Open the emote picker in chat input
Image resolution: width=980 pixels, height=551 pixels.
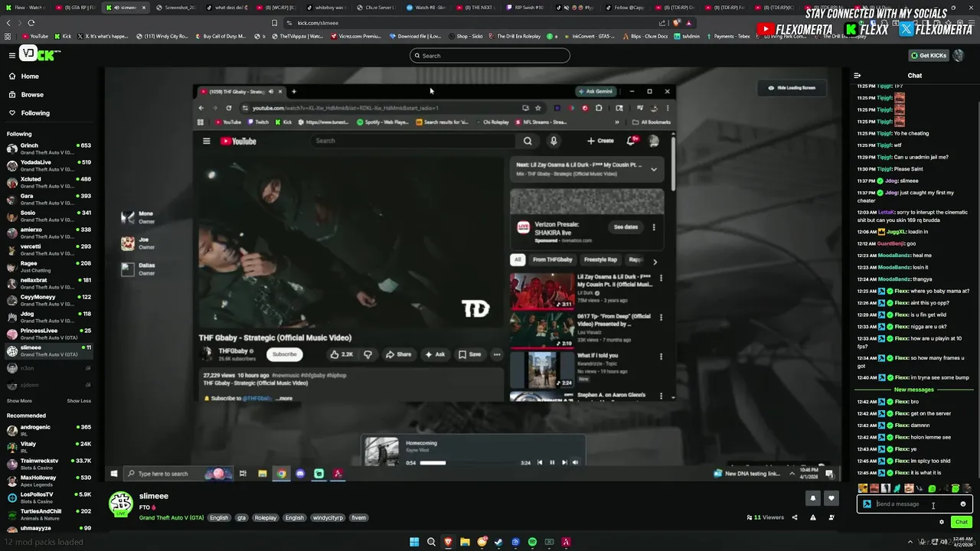tap(963, 504)
